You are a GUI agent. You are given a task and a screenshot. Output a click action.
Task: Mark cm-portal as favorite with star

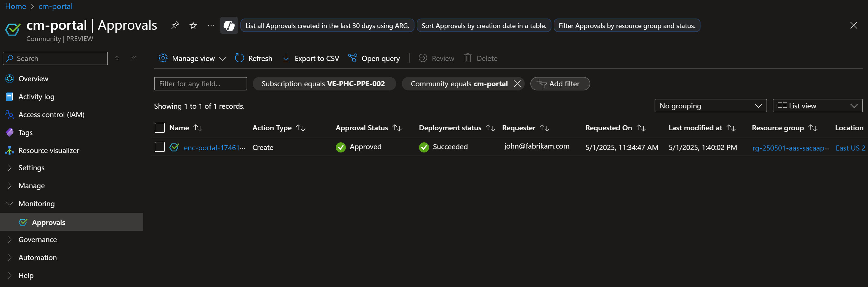[193, 26]
